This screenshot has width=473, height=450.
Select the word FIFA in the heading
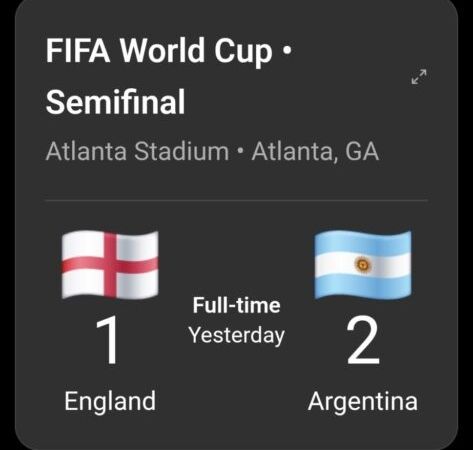click(x=78, y=51)
